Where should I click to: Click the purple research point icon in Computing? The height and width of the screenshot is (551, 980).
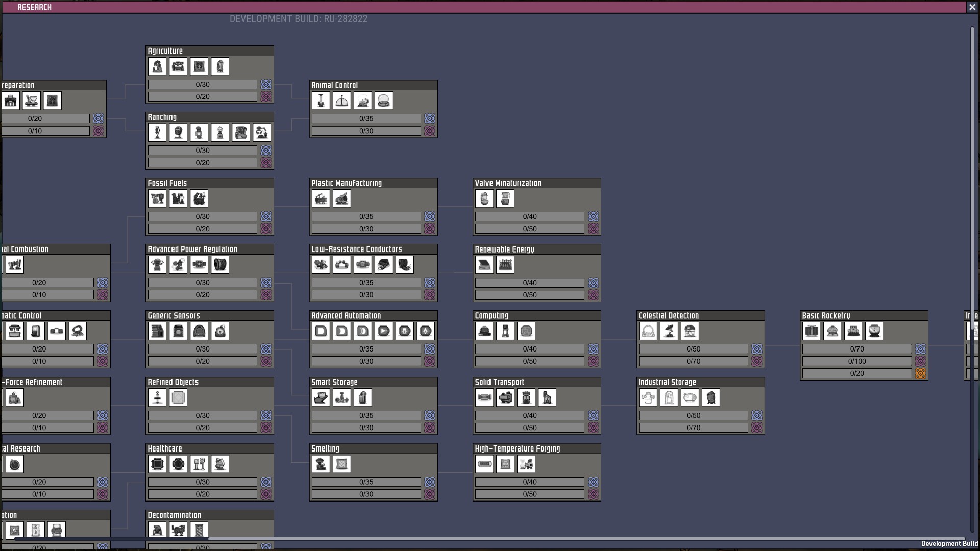pyautogui.click(x=593, y=361)
